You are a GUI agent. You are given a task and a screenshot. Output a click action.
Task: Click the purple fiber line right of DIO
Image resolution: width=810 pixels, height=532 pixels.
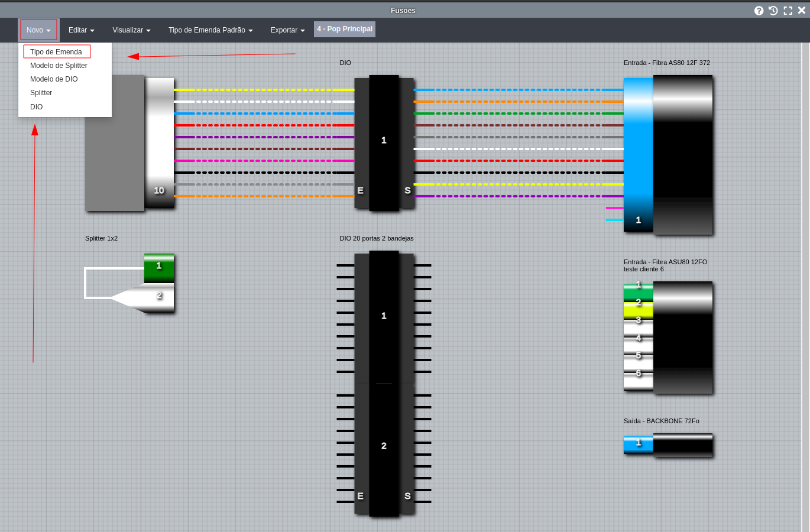tap(519, 196)
